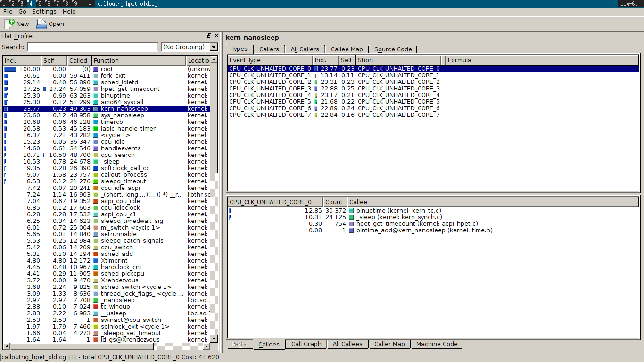The width and height of the screenshot is (644, 362).
Task: Select the fork_exit function row
Action: pos(113,76)
